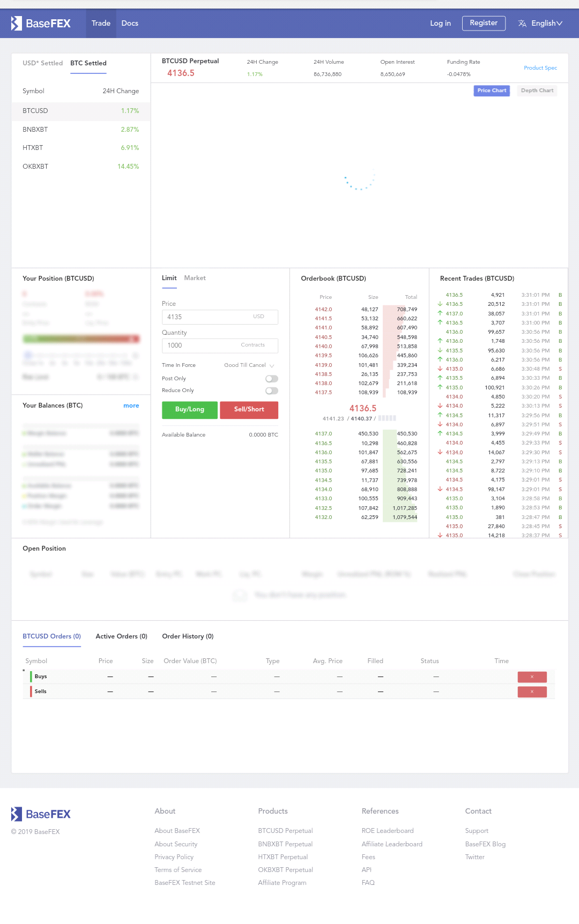Click up arrow on 100,921 trade row

click(440, 387)
